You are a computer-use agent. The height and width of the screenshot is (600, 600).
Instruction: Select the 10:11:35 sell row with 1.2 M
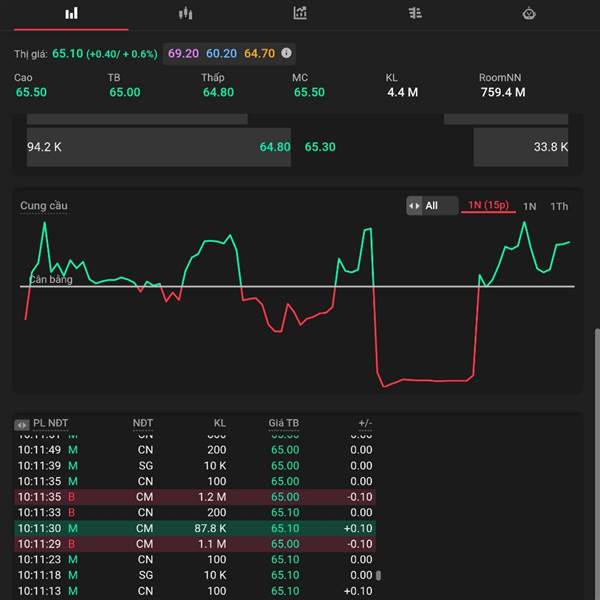point(195,497)
